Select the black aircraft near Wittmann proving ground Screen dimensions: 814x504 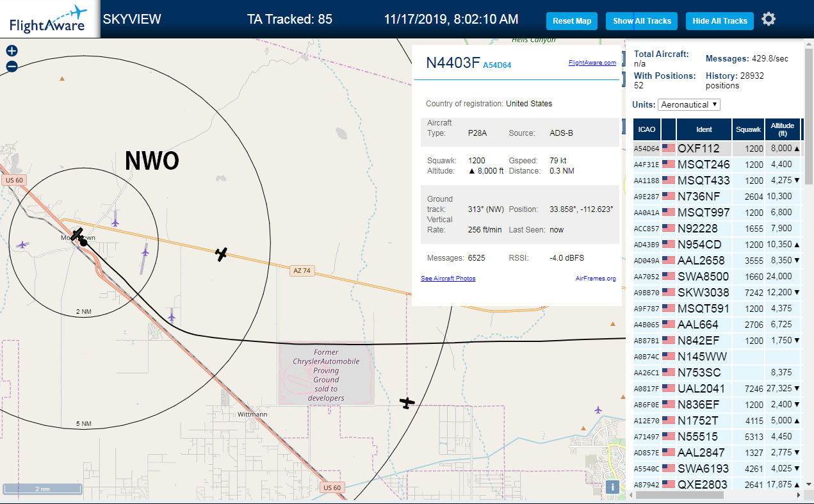pos(407,403)
